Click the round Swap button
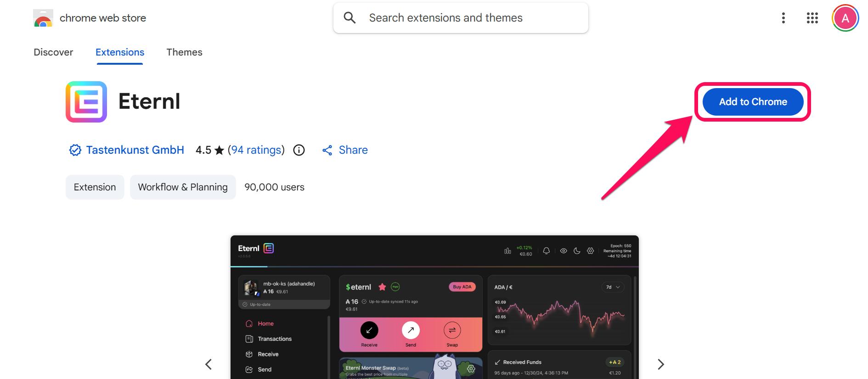 pos(452,330)
